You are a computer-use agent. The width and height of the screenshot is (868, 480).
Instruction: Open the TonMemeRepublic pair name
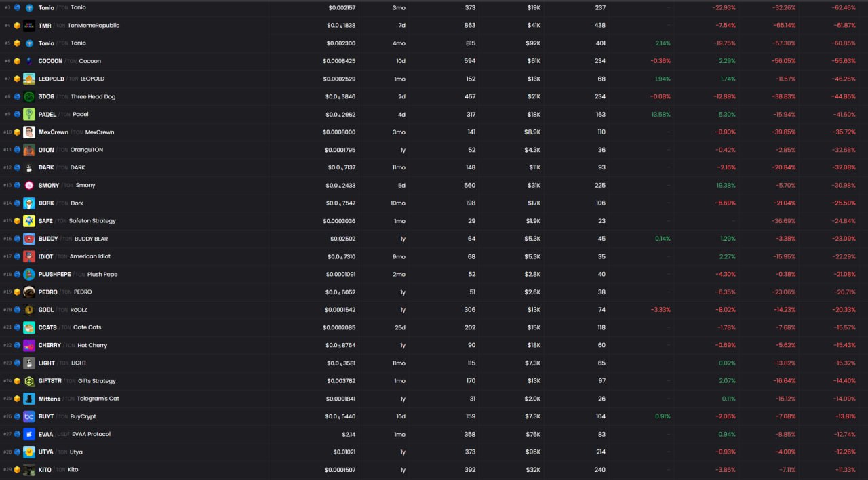pyautogui.click(x=94, y=26)
